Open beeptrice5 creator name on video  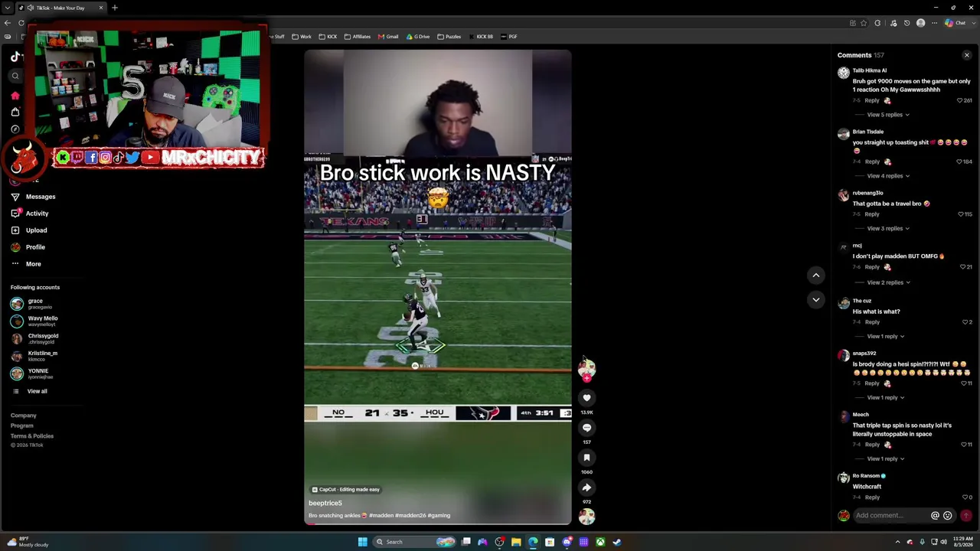[x=325, y=503]
